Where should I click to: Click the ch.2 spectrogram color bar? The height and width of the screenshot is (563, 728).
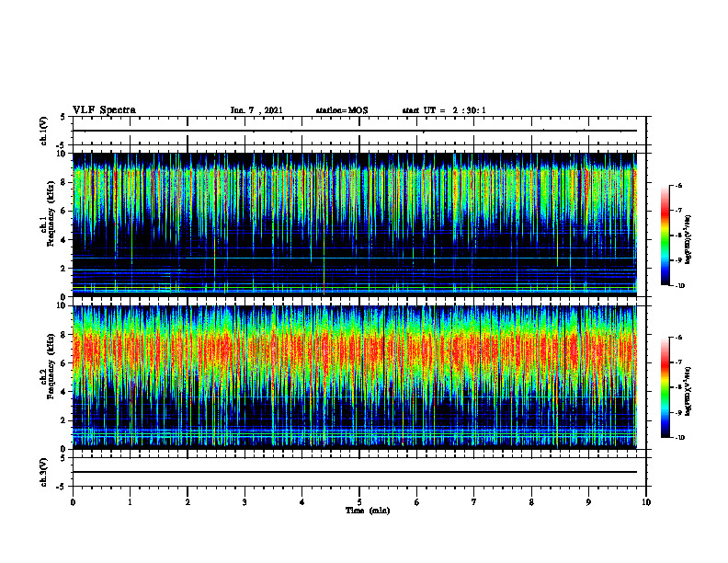pos(665,387)
